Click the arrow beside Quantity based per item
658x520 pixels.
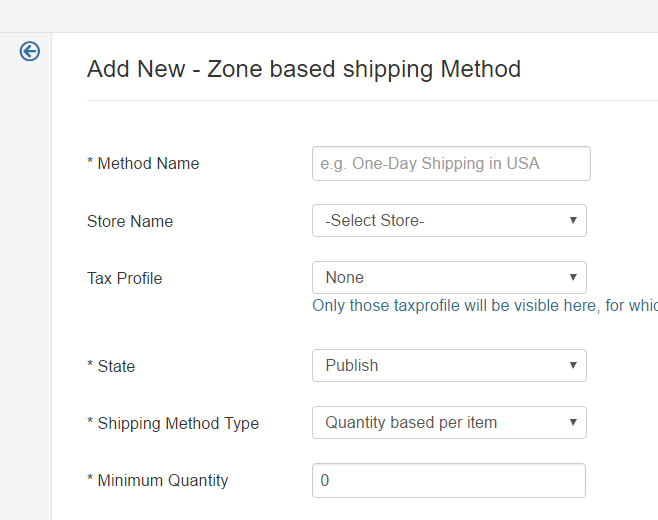573,423
